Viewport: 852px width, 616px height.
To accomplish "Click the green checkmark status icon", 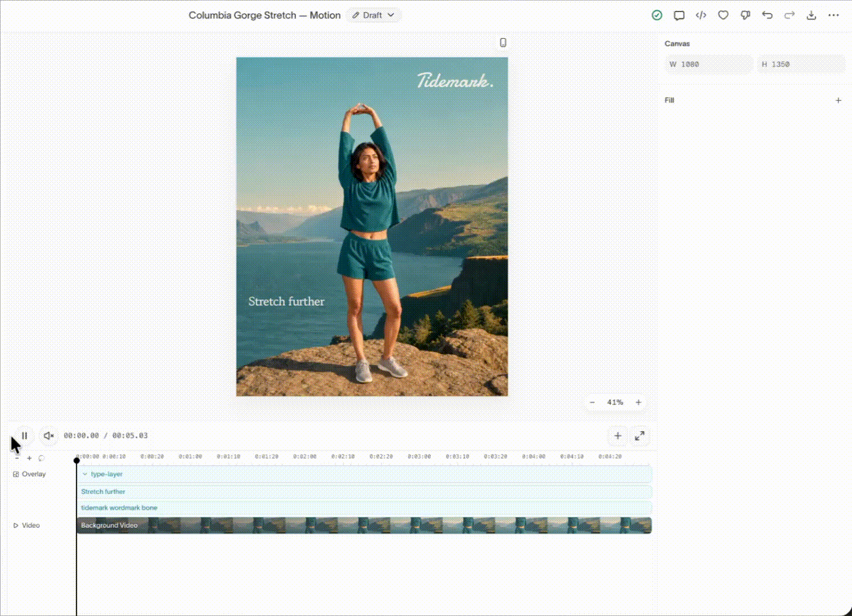I will pyautogui.click(x=657, y=15).
